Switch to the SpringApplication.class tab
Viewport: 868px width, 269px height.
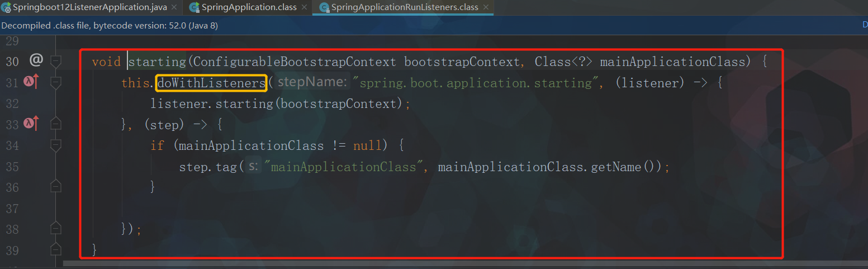(x=248, y=7)
